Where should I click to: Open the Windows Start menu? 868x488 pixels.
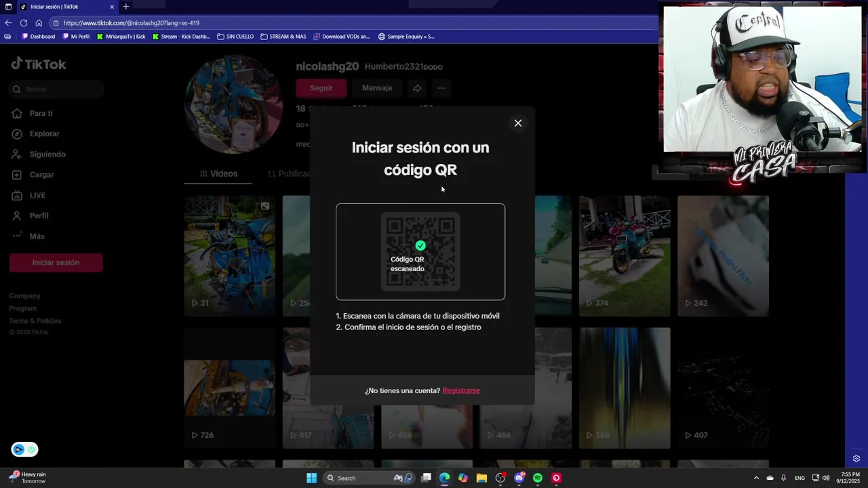(x=311, y=478)
